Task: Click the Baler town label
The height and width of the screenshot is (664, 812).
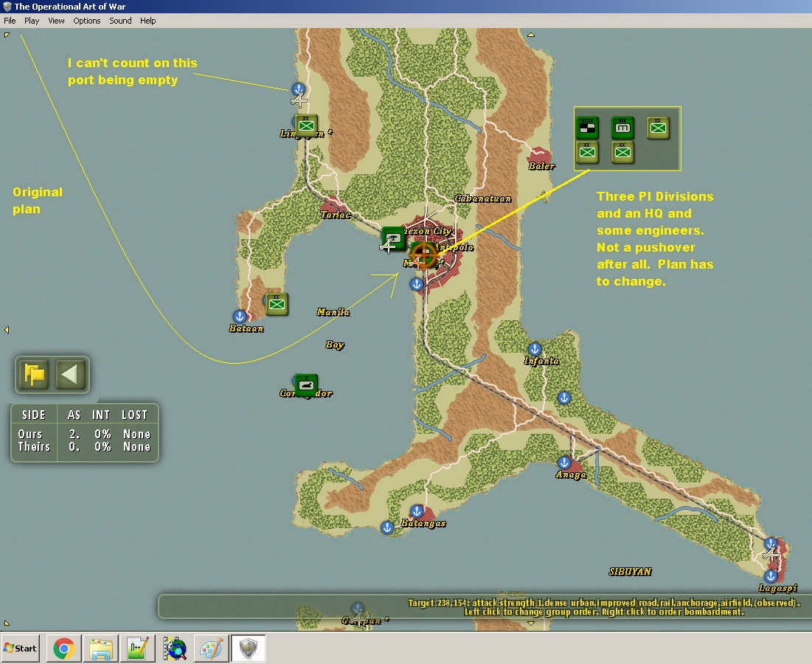Action: click(541, 166)
